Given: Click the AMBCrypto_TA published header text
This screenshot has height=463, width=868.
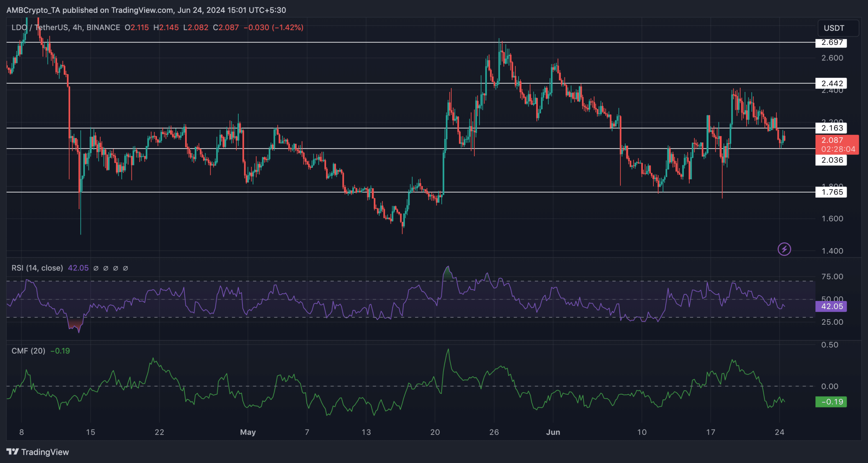Looking at the screenshot, I should coord(146,10).
